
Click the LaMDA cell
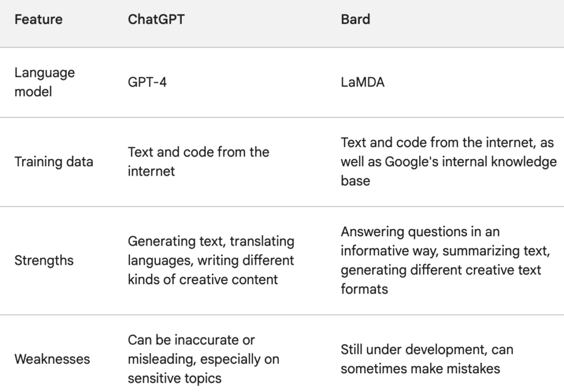click(362, 82)
